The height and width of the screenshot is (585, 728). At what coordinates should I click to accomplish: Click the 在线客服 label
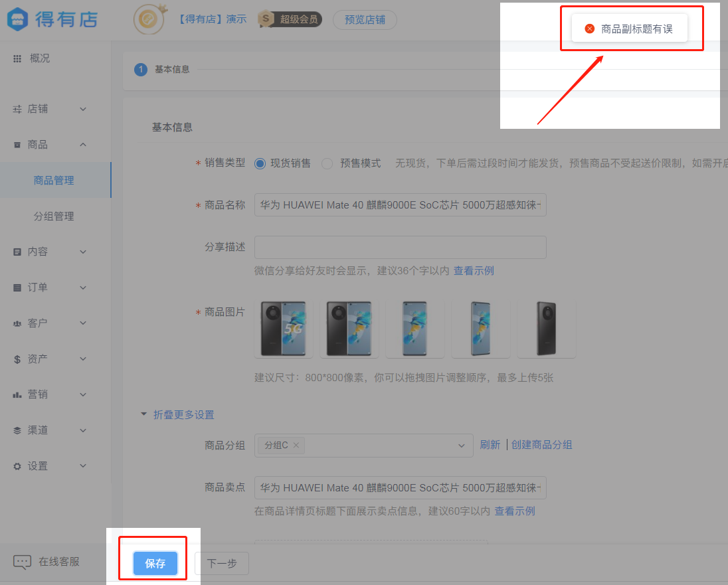coord(59,562)
